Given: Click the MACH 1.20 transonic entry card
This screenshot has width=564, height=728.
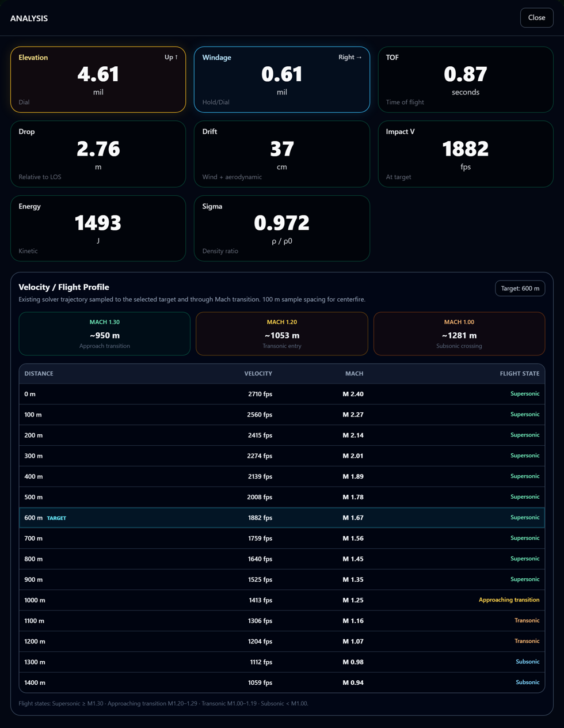Looking at the screenshot, I should (x=282, y=333).
